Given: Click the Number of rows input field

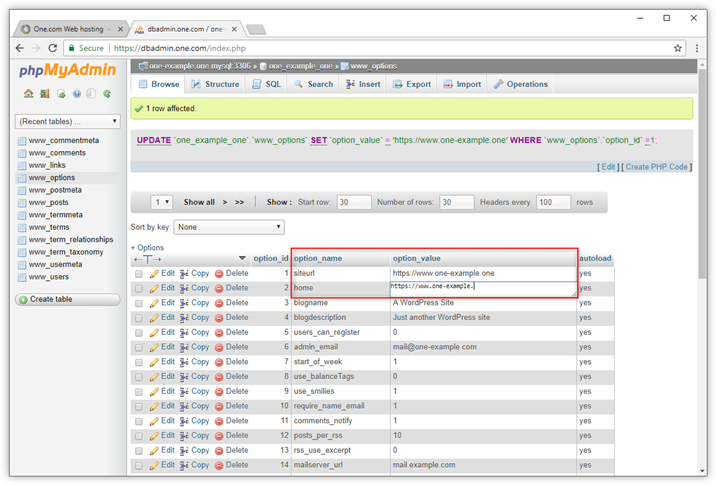Looking at the screenshot, I should coord(456,202).
